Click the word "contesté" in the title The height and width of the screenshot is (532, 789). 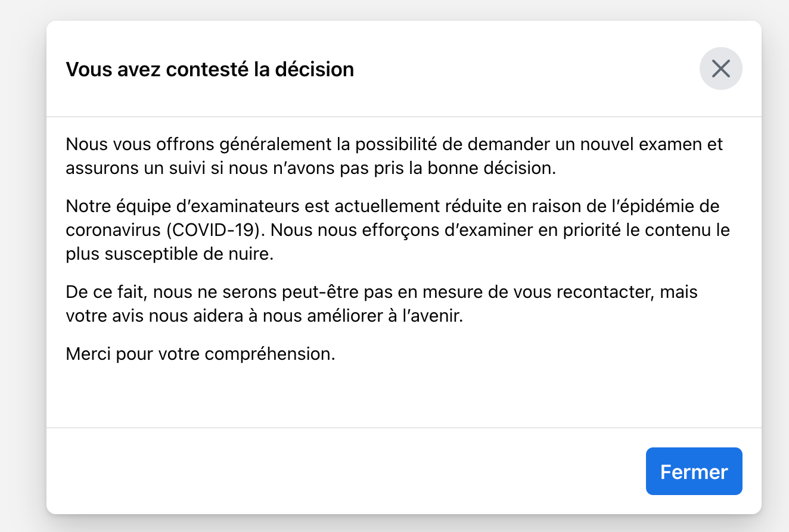pyautogui.click(x=207, y=69)
